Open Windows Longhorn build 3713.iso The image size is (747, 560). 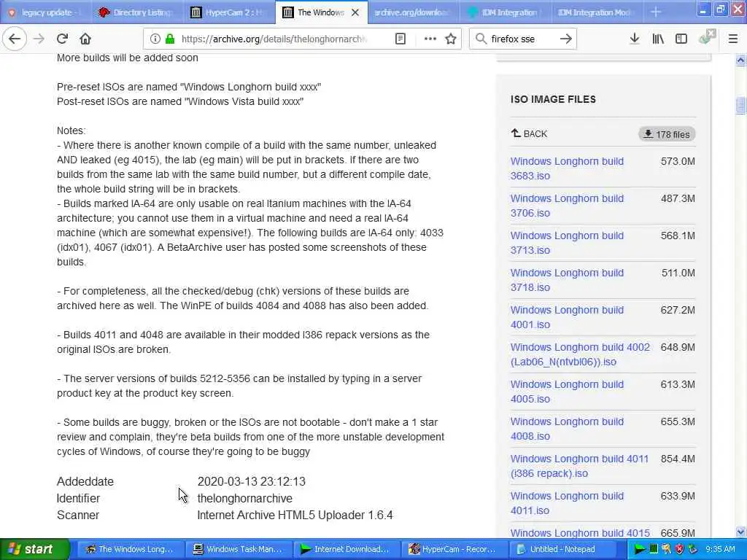coord(567,243)
